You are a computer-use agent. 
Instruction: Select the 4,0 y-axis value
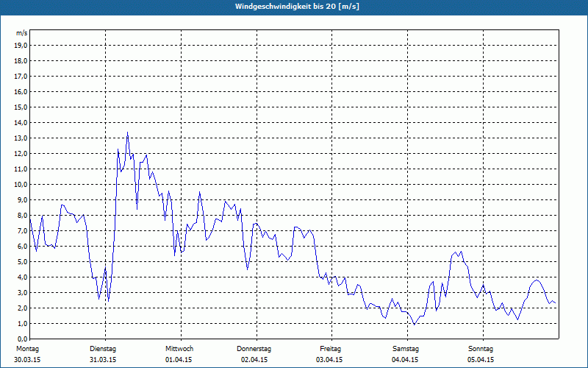click(x=23, y=277)
